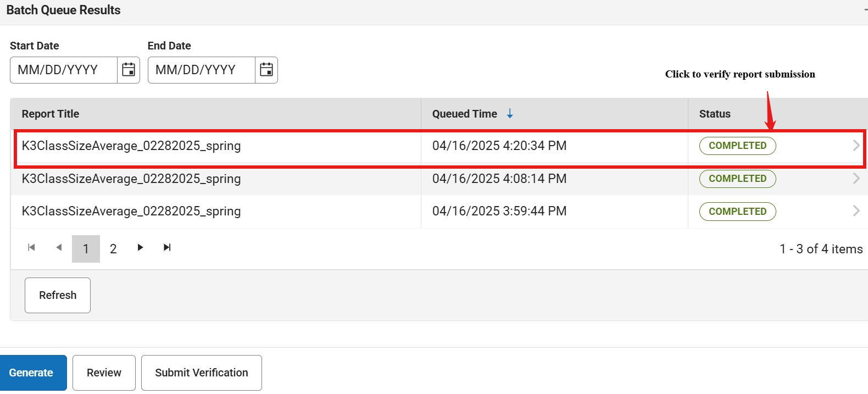This screenshot has height=394, width=868.
Task: Jump to last page of results
Action: click(167, 248)
